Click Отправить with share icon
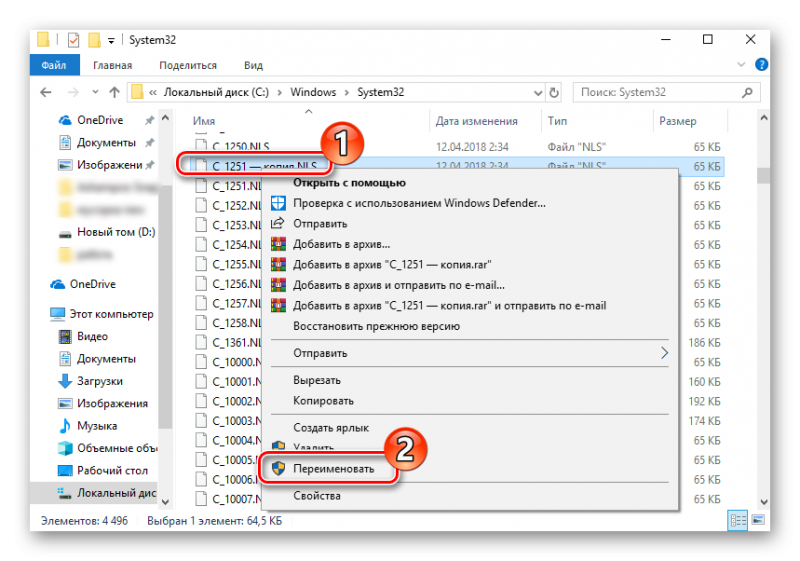The image size is (800, 561). (320, 223)
